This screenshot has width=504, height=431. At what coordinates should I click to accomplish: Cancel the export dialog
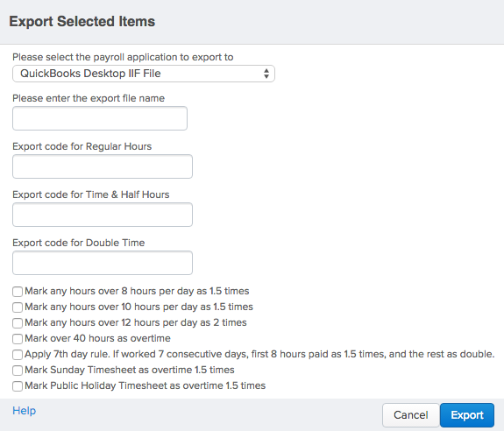point(411,415)
